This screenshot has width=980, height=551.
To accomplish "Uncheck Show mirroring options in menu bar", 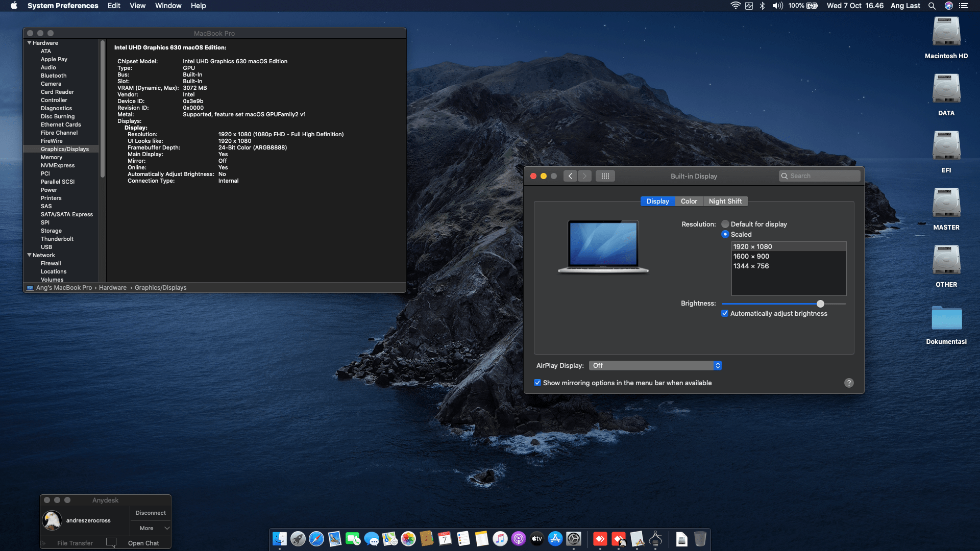I will pos(537,383).
